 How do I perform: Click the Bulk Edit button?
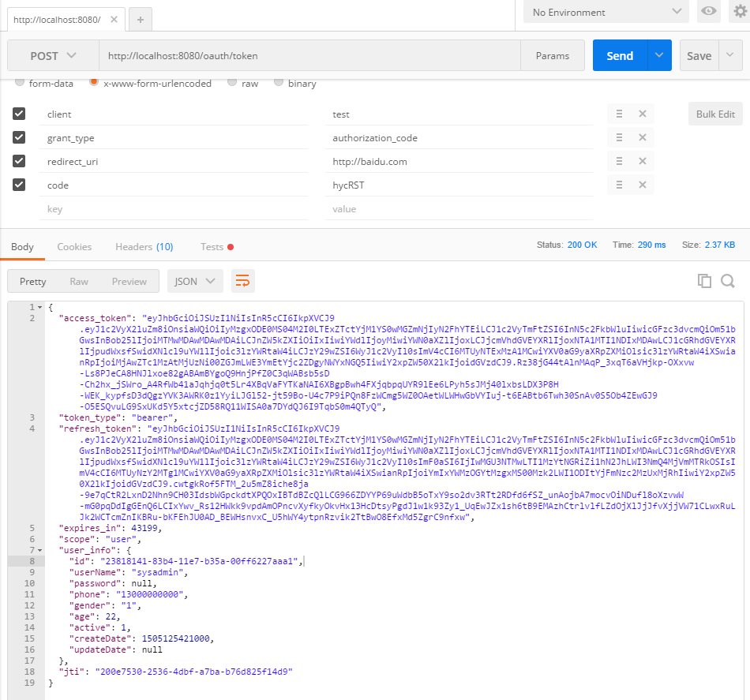(715, 114)
